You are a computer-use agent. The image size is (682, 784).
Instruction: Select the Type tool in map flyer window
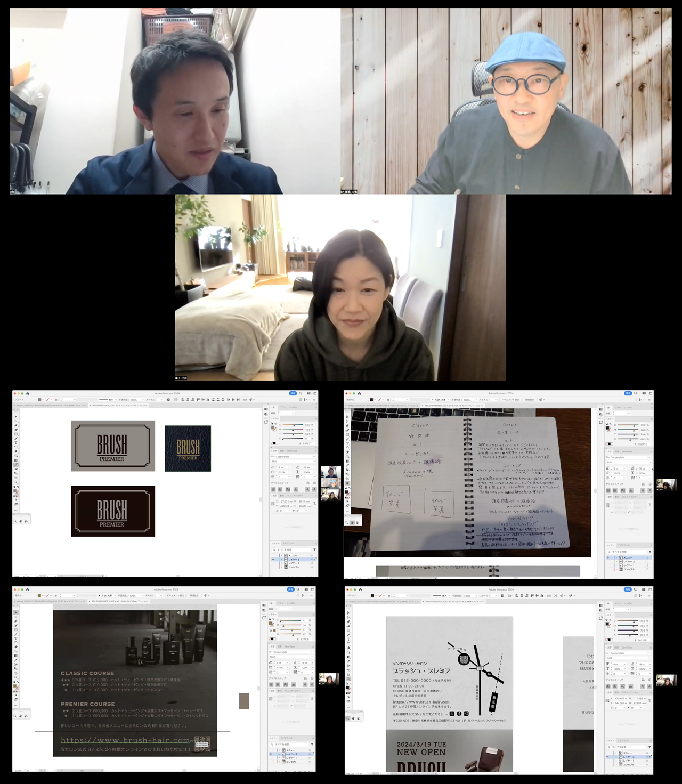(x=348, y=640)
